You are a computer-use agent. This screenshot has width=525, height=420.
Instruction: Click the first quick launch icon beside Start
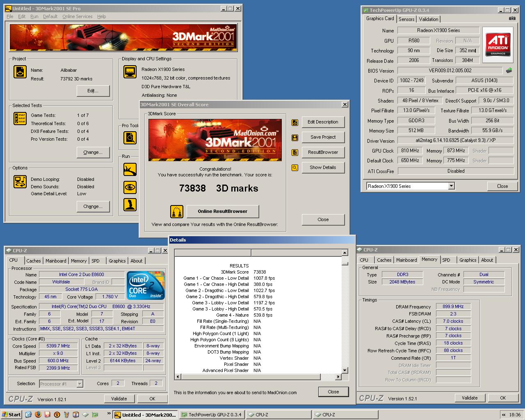(28, 415)
